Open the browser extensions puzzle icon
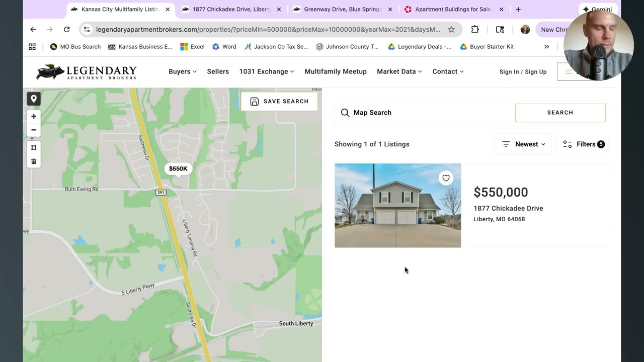Screen dimensions: 644x362 click(475, 30)
